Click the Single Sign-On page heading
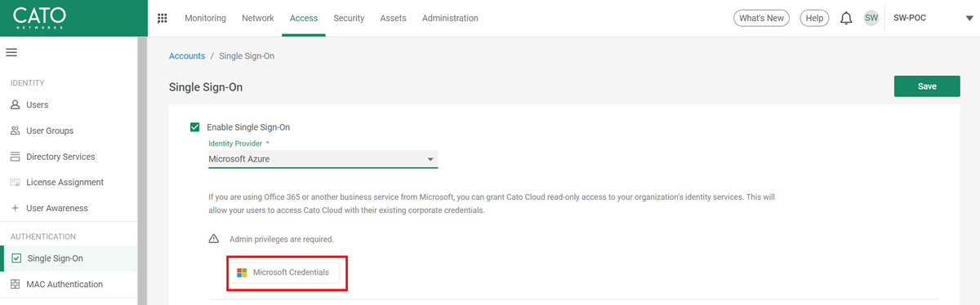Image resolution: width=980 pixels, height=305 pixels. [x=206, y=86]
